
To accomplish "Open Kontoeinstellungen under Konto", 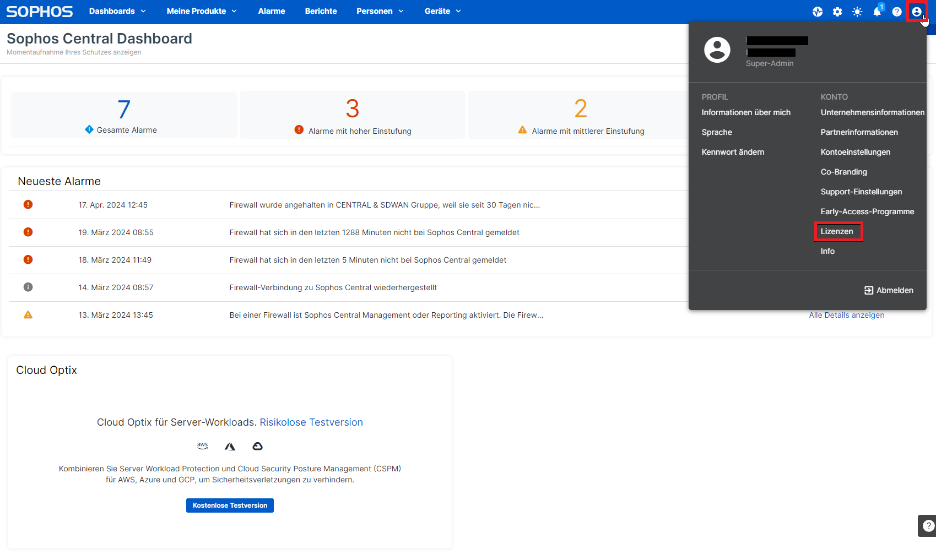I will [x=856, y=152].
